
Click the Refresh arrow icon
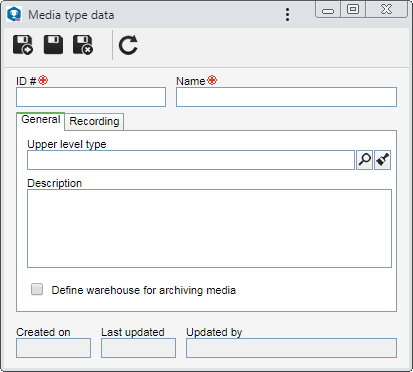128,45
